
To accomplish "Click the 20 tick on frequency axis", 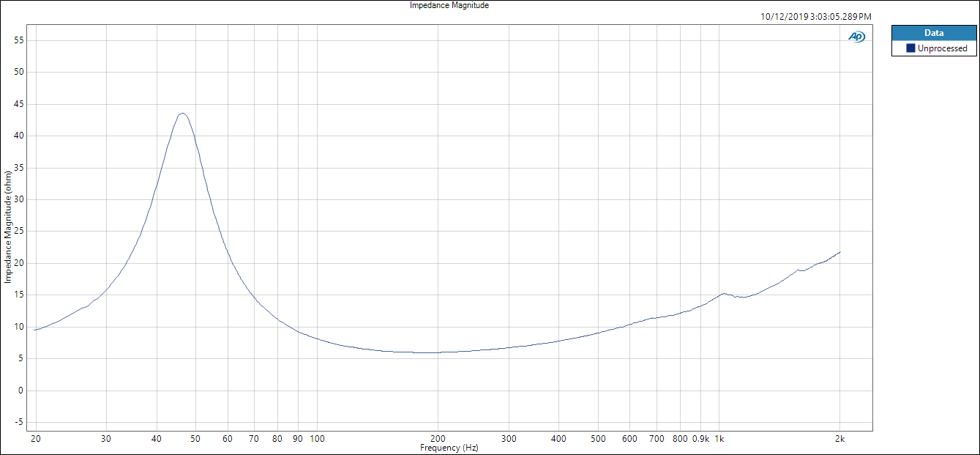I will tap(35, 439).
